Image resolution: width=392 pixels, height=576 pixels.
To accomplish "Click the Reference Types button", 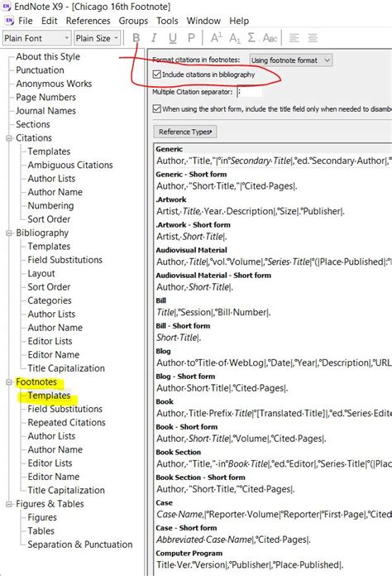I will [185, 132].
